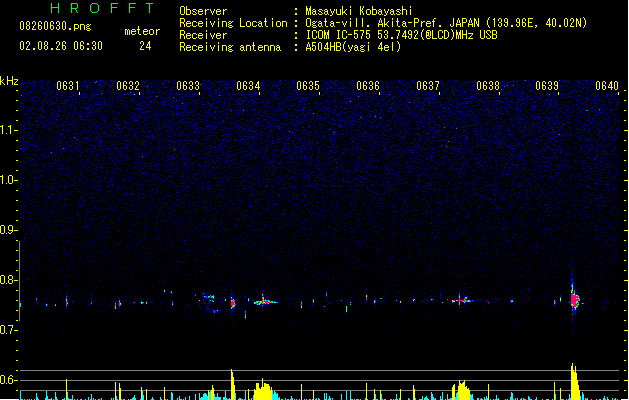Click the meteor count 24

pos(145,46)
